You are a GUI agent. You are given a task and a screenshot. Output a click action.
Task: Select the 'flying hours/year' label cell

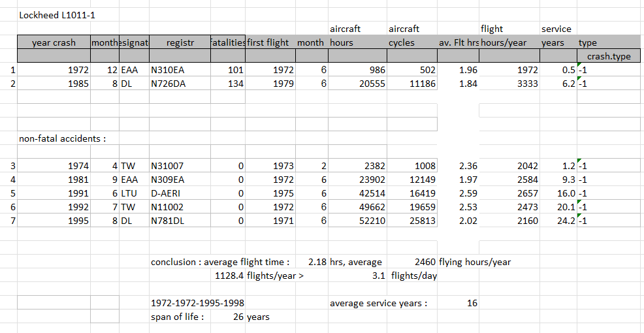(x=475, y=262)
